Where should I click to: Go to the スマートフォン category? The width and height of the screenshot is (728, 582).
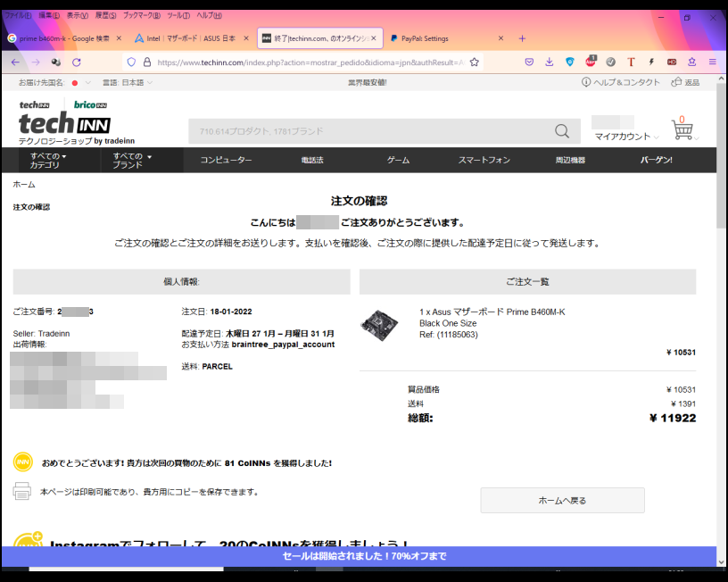point(484,161)
